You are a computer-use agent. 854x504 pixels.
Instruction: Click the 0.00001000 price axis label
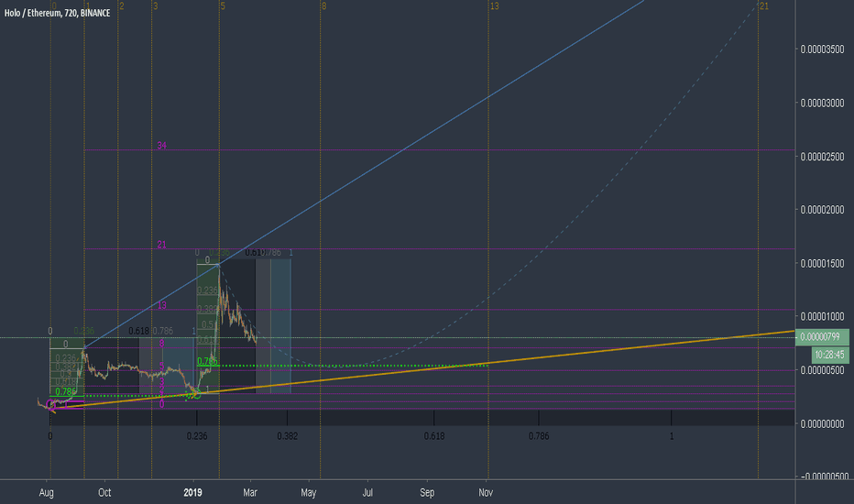pyautogui.click(x=822, y=316)
